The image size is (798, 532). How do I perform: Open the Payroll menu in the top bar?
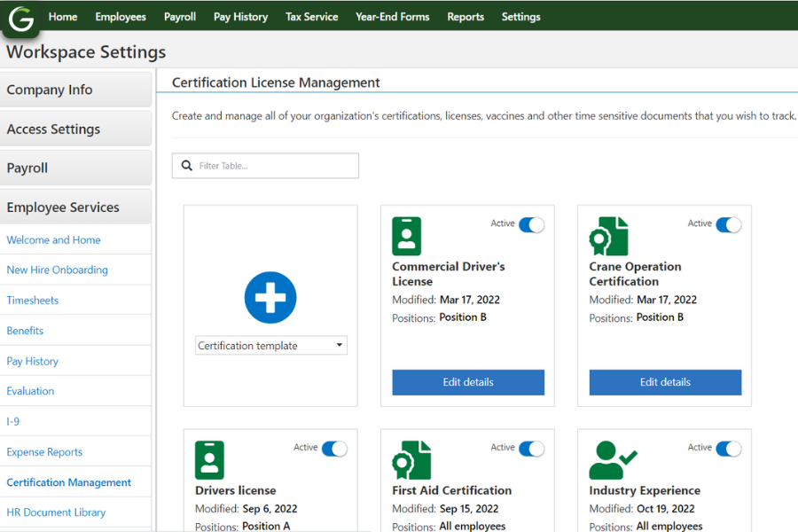click(179, 16)
